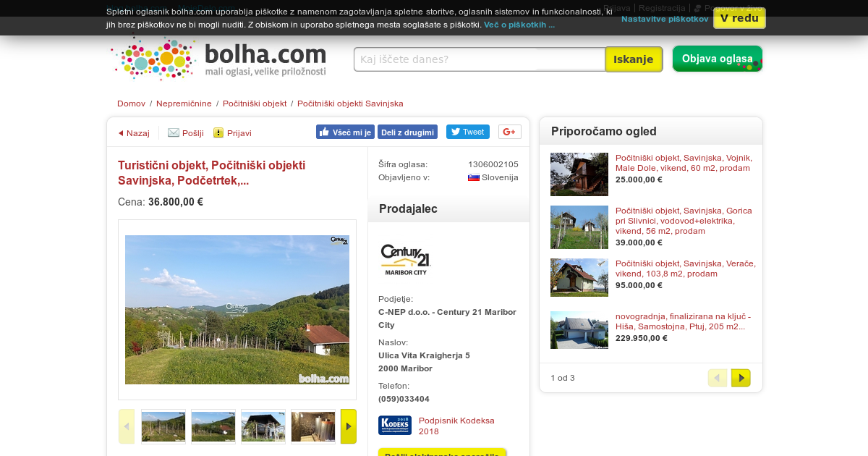Screen dimensions: 868x456
Task: Click the Nazaj back arrow
Action: 121,133
